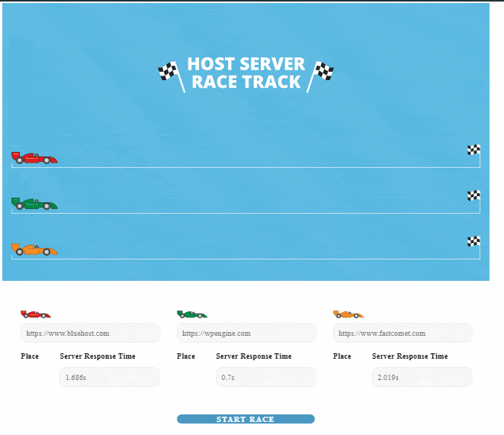Click the HOST SERVER RACE TRACK title
The height and width of the screenshot is (435, 504).
click(x=246, y=72)
